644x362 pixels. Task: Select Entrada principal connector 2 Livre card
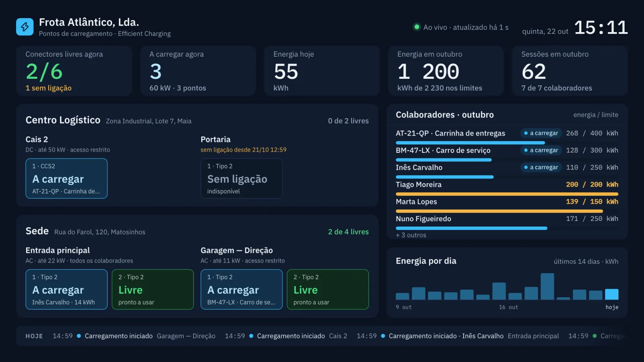(153, 289)
